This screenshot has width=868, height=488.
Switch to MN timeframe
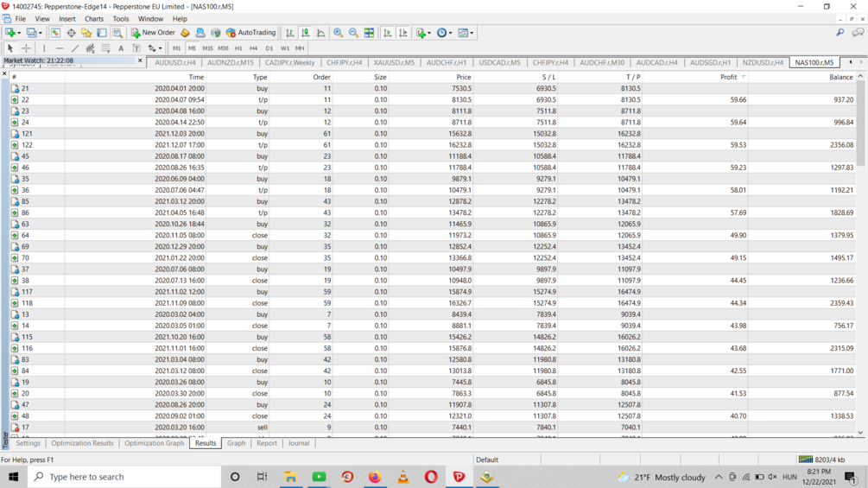click(300, 48)
